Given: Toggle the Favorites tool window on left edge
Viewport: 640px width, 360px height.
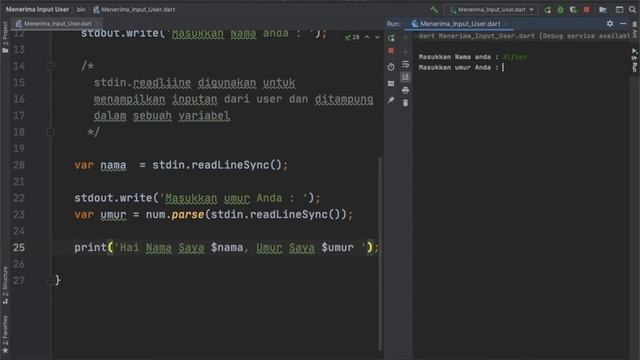Looking at the screenshot, I should coord(5,334).
